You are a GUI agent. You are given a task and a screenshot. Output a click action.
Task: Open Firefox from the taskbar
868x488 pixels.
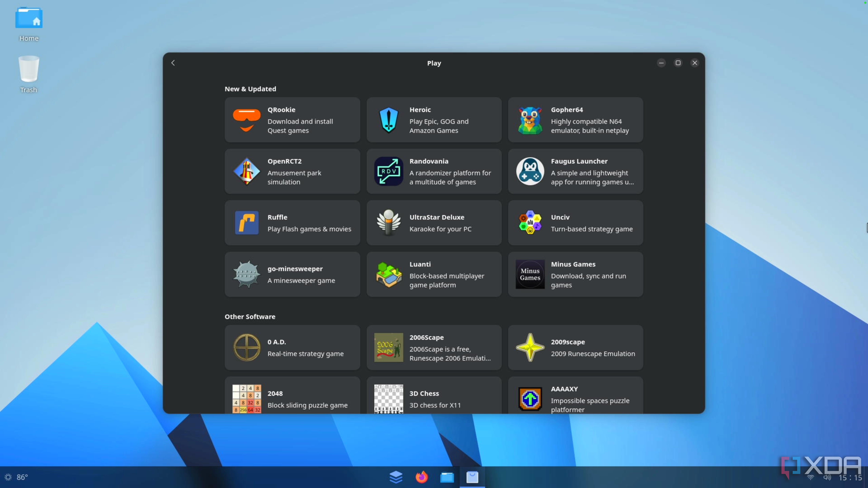(421, 477)
